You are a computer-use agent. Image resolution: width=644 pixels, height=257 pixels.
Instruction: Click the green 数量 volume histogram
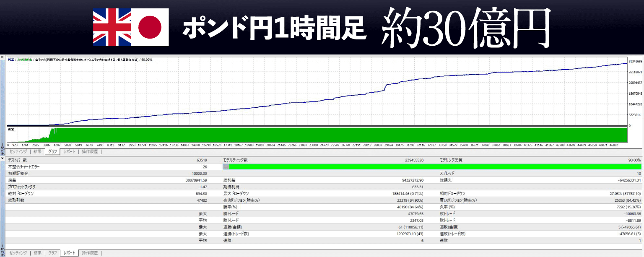335,135
